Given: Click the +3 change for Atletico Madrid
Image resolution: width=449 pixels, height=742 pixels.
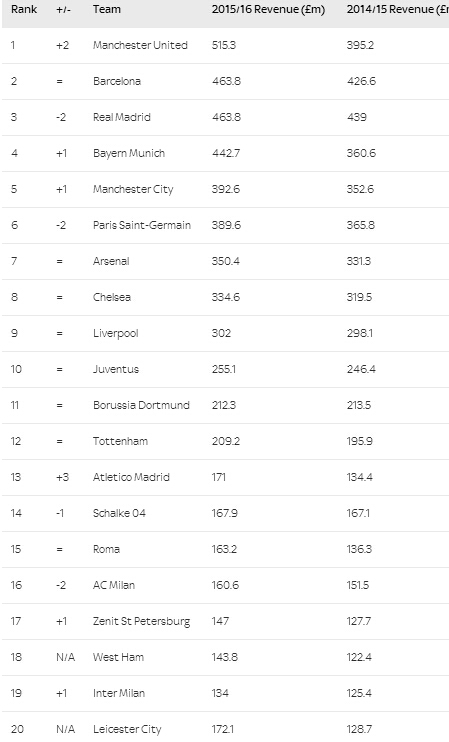Looking at the screenshot, I should coord(62,477).
